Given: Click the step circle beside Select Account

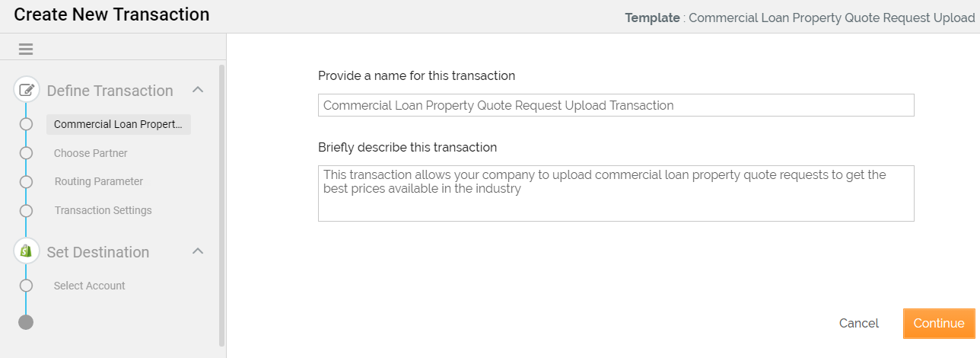Looking at the screenshot, I should [x=27, y=286].
